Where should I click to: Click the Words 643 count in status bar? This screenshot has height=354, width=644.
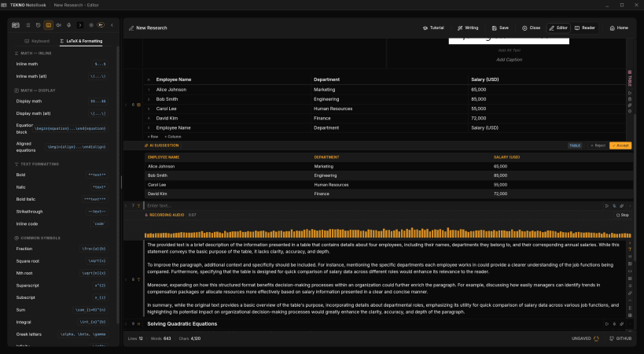[160, 339]
